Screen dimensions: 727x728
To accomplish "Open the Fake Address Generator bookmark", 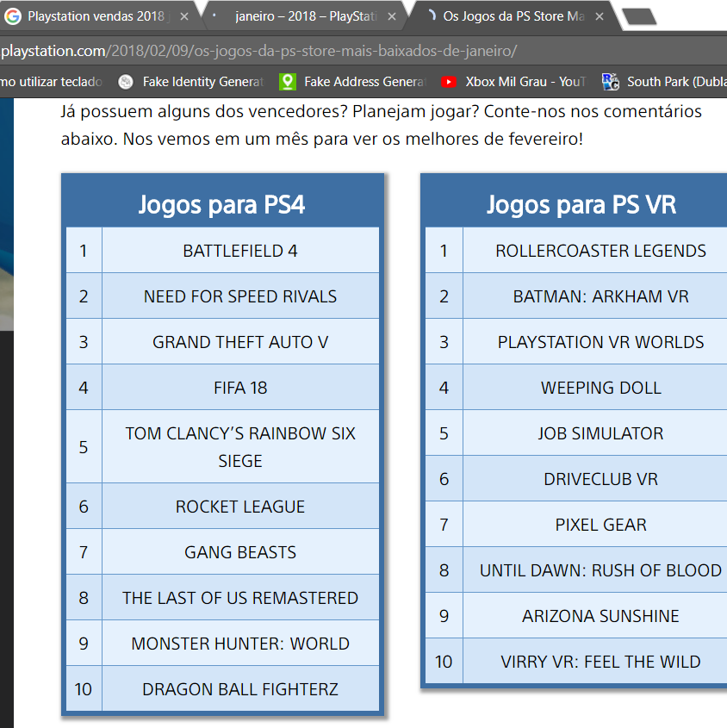I will point(352,82).
